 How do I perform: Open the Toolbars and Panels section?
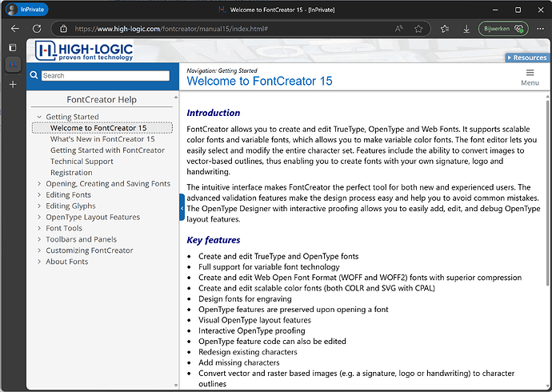pyautogui.click(x=81, y=239)
